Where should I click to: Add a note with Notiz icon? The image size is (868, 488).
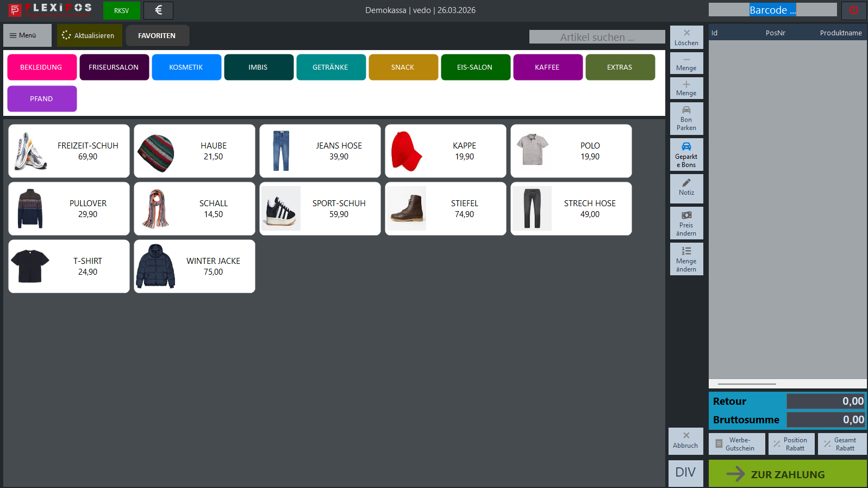[x=686, y=188]
